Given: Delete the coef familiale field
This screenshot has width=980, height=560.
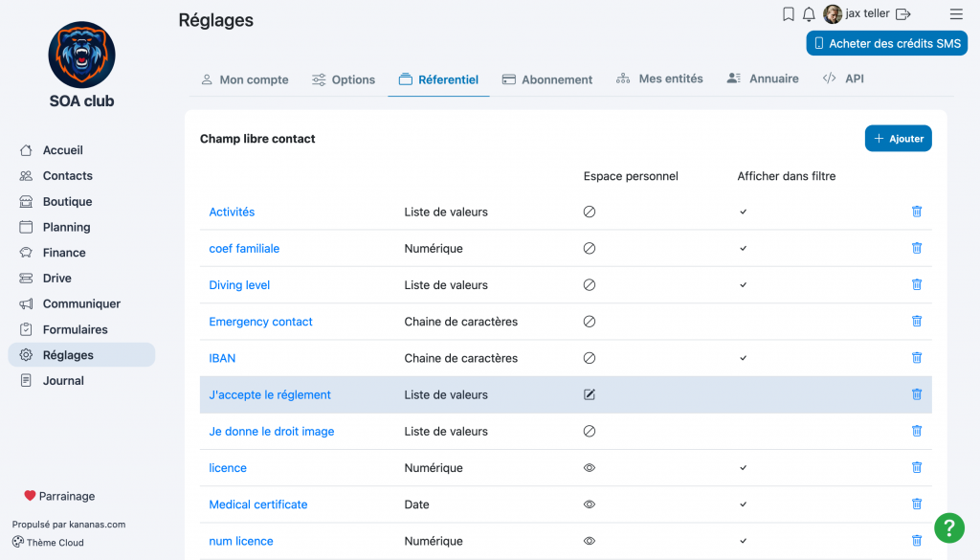Looking at the screenshot, I should [x=916, y=248].
